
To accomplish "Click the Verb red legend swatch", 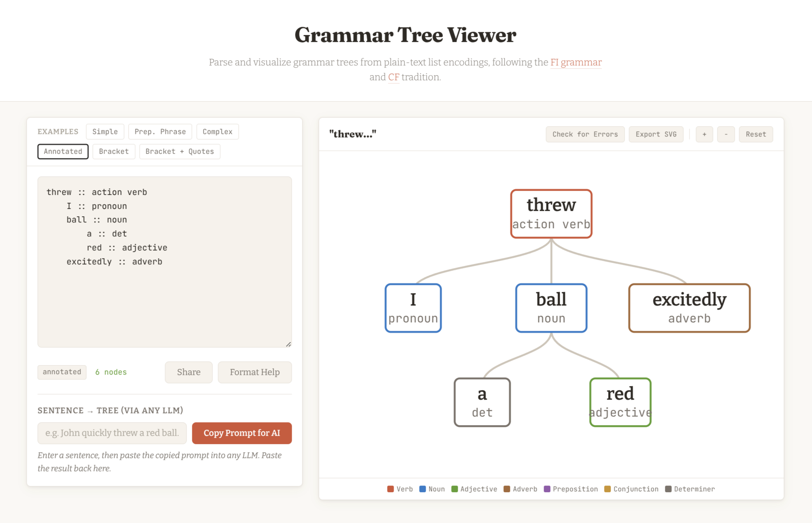I will click(390, 489).
